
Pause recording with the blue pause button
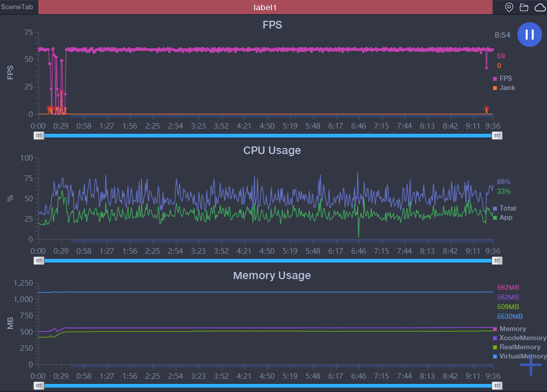(529, 35)
